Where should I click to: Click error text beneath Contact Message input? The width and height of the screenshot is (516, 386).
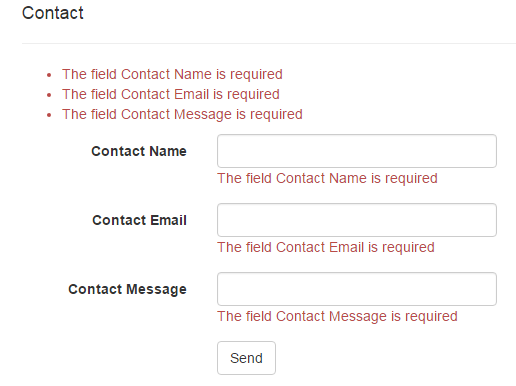click(x=337, y=316)
